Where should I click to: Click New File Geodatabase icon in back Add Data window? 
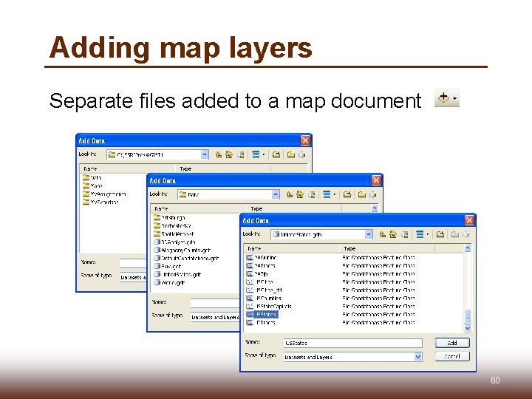(301, 154)
